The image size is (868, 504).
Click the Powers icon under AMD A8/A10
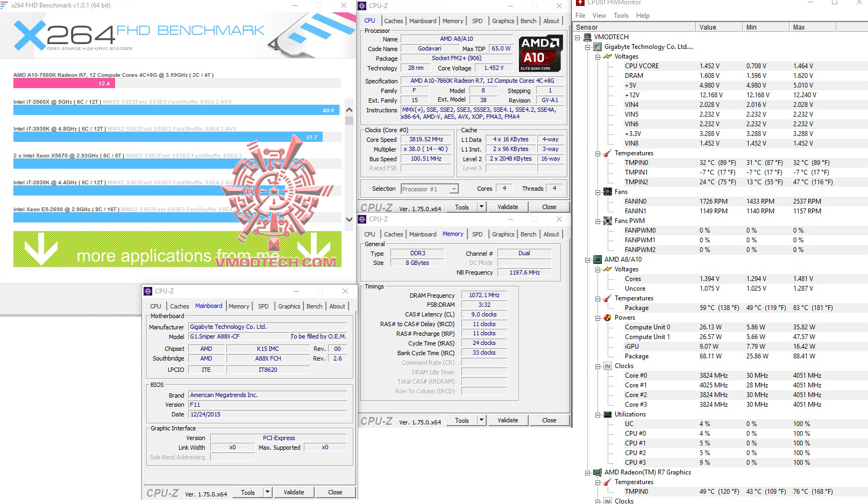[x=608, y=318]
